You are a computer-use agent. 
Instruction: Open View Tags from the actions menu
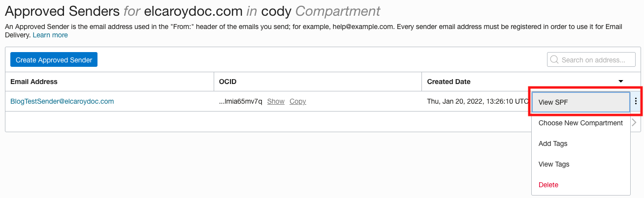[554, 164]
